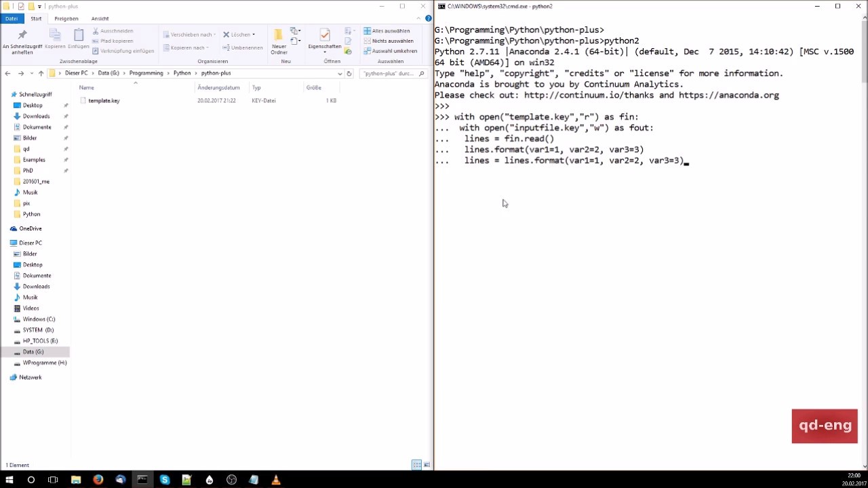The image size is (868, 488).
Task: Open the Datei menu tab
Action: point(12,18)
